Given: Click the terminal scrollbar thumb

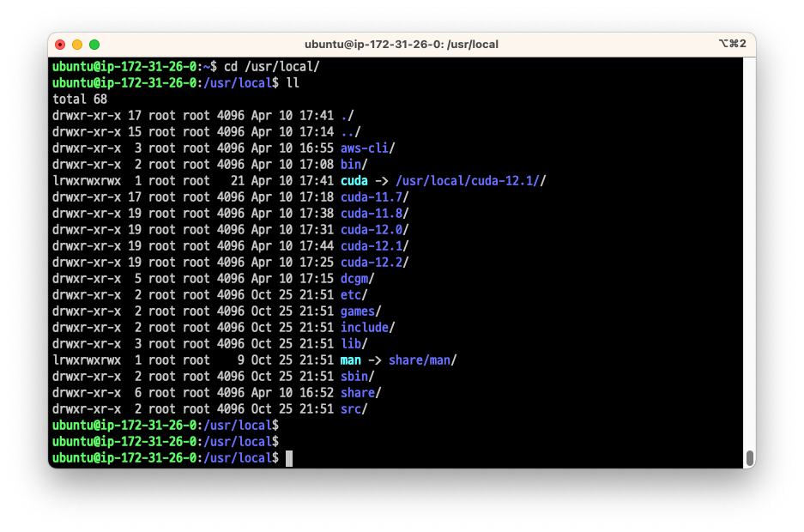Looking at the screenshot, I should tap(750, 457).
